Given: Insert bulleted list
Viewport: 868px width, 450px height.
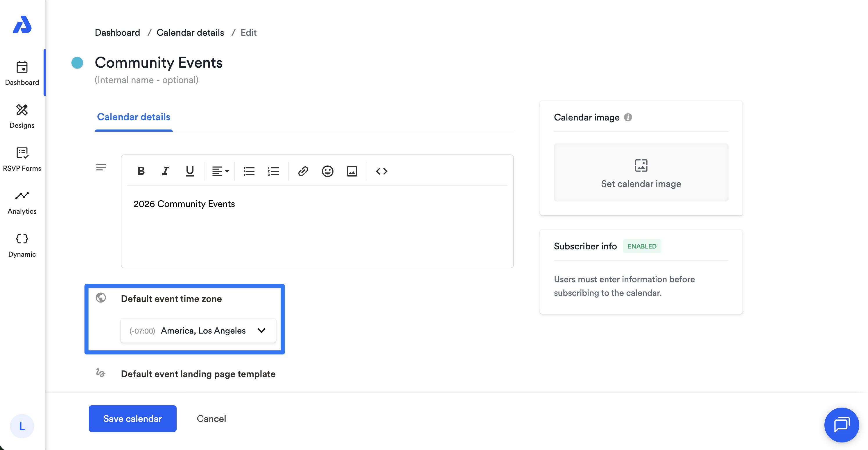Looking at the screenshot, I should coord(249,171).
